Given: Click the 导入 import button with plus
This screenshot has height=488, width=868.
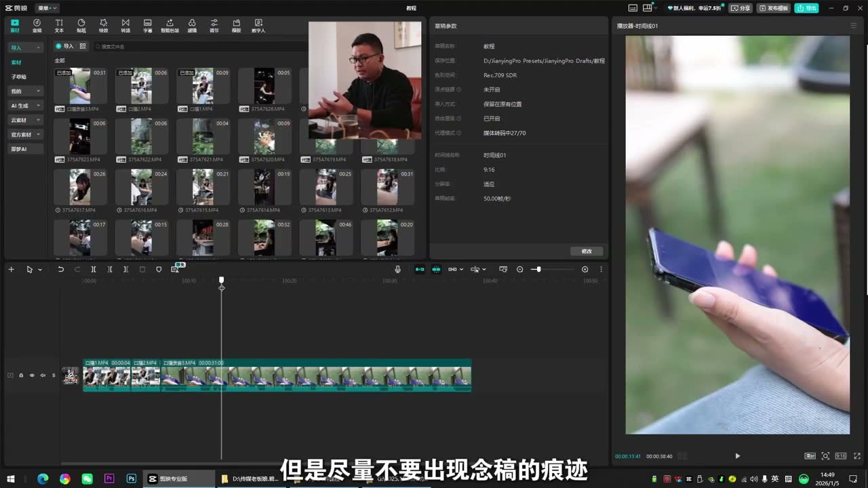Looking at the screenshot, I should [65, 46].
